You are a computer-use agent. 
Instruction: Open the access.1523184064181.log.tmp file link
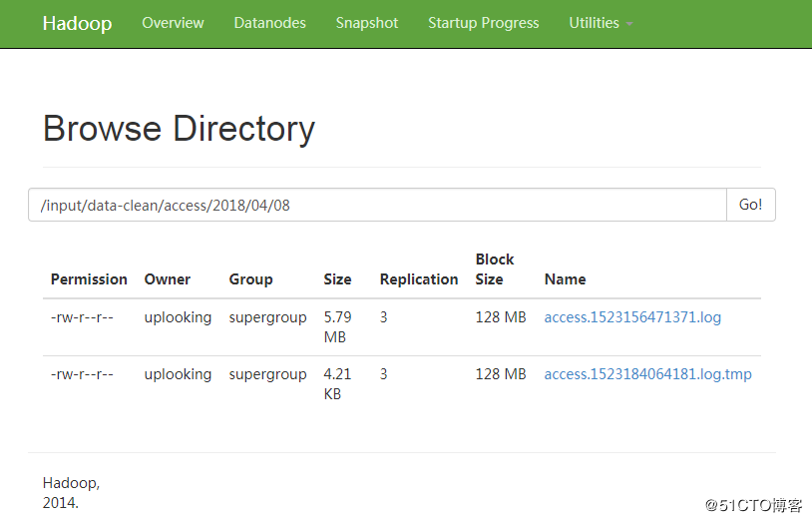(x=647, y=374)
